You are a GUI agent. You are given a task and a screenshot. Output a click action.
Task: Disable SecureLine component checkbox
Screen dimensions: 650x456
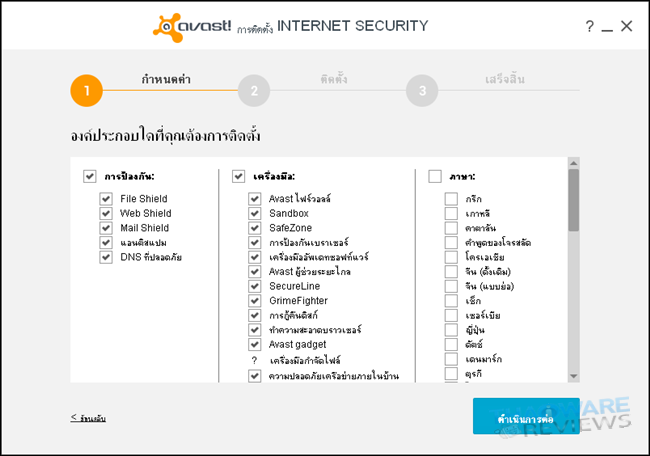pyautogui.click(x=255, y=286)
